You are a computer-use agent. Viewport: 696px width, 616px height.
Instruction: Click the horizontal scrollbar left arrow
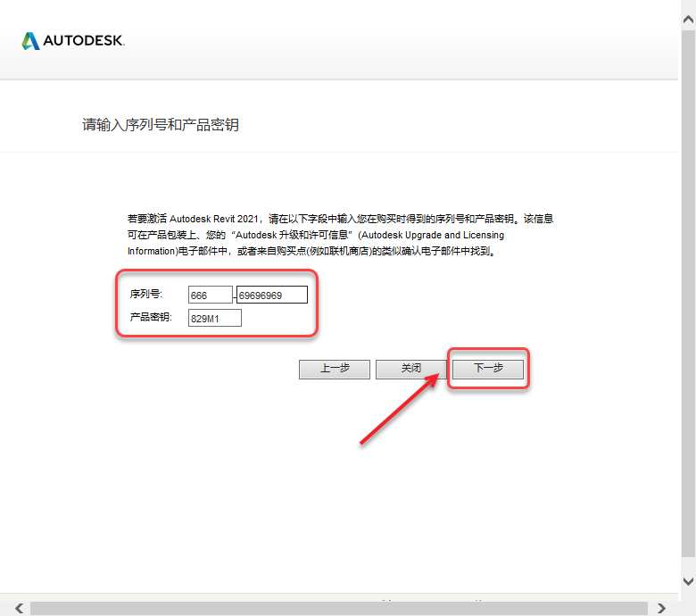click(x=19, y=608)
